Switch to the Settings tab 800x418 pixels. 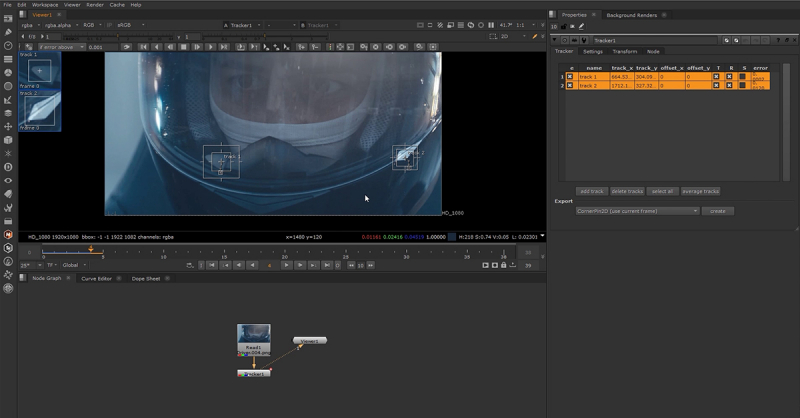tap(593, 51)
